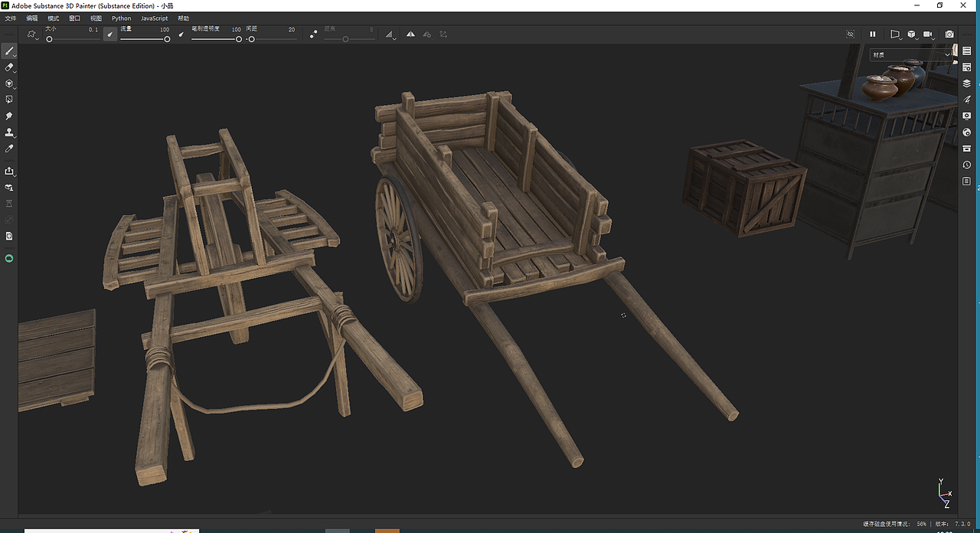980x533 pixels.
Task: Adjust the 笔刷透明度 opacity slider
Action: [x=216, y=38]
